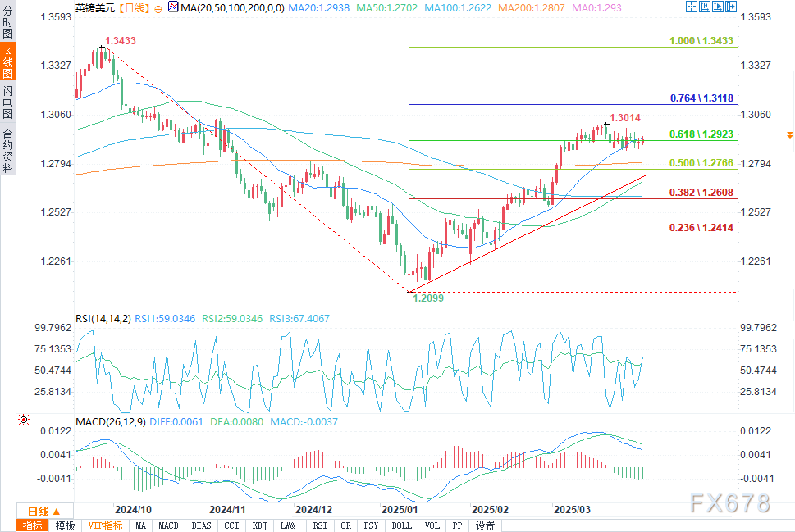Click the 0.764 \ 1.3118 Fibonacci label
The width and height of the screenshot is (795, 532).
point(701,98)
